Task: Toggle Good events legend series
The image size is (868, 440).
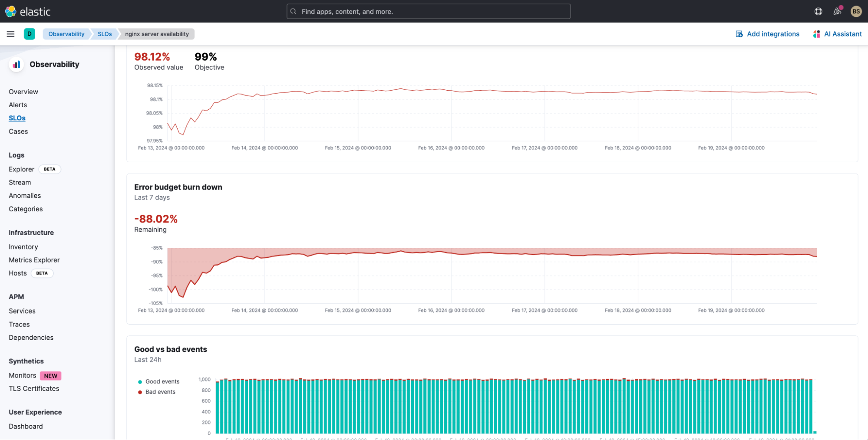Action: 162,381
